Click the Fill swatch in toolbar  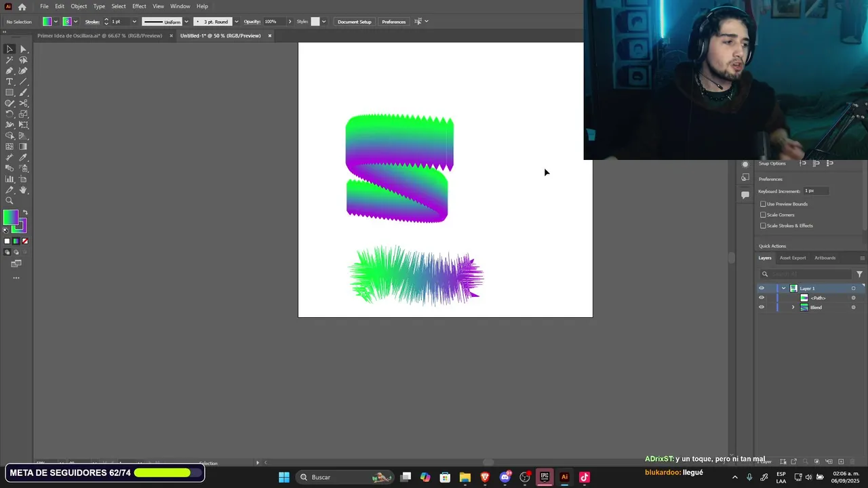(x=10, y=218)
